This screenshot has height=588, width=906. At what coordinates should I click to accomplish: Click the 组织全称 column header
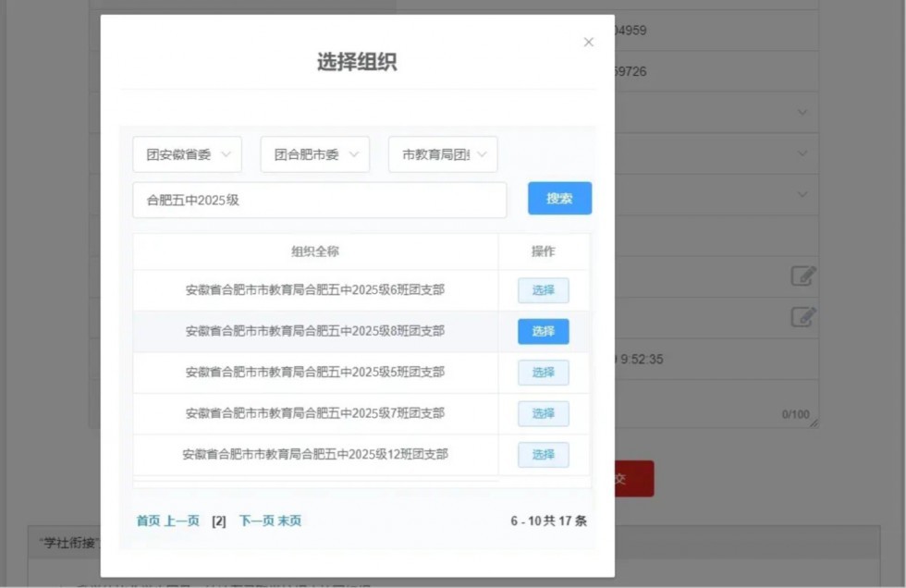pyautogui.click(x=315, y=251)
